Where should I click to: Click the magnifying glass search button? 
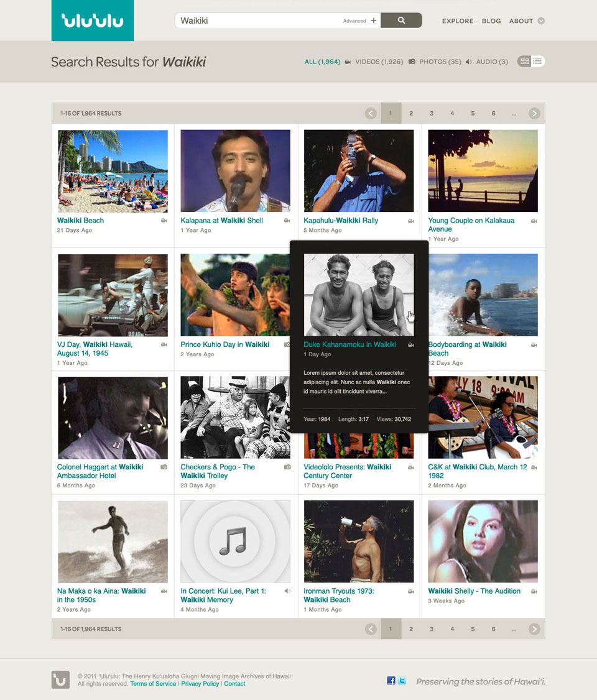pos(401,21)
